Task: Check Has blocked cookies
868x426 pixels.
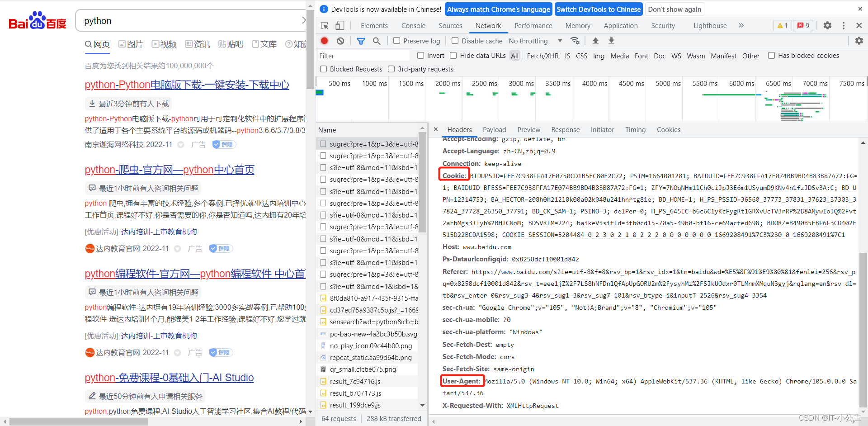Action: tap(771, 56)
